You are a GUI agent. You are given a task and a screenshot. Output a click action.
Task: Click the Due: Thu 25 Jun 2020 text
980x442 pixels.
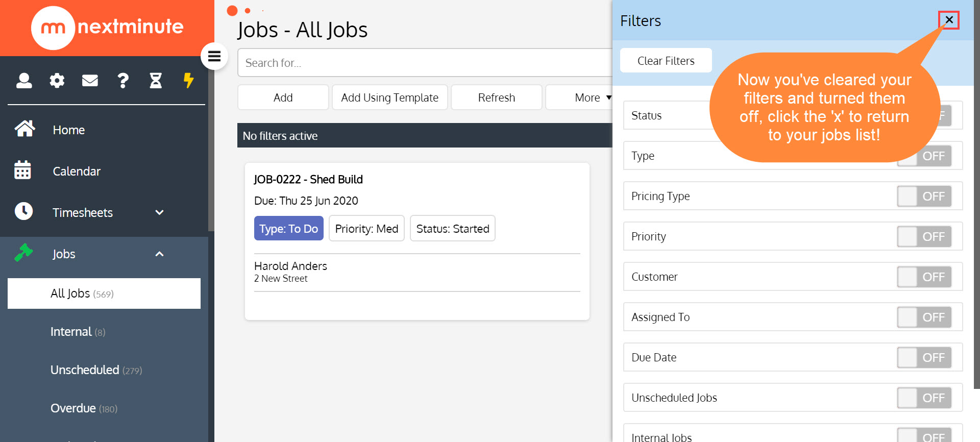pos(306,201)
